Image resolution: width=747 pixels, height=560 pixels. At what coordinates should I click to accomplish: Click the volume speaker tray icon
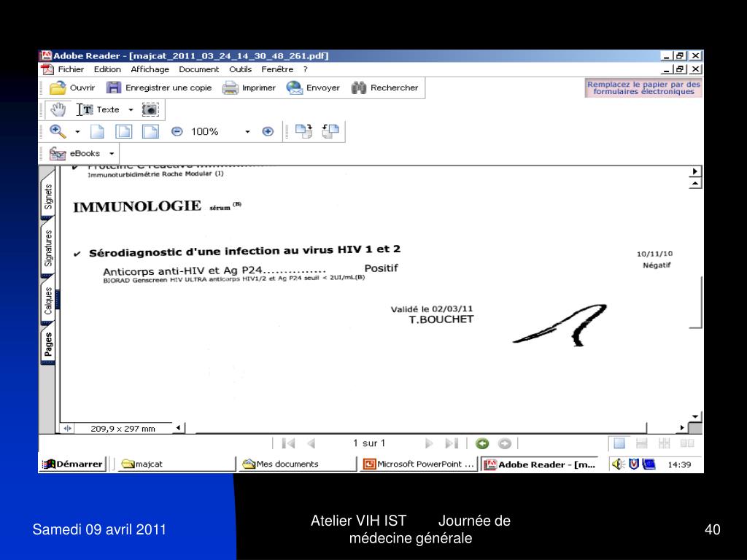click(617, 464)
